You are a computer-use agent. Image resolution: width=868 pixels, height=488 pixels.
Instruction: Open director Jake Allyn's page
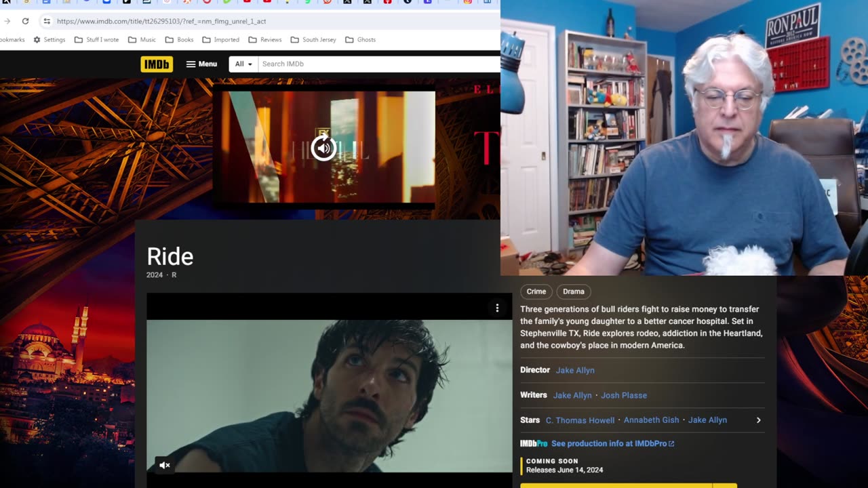point(575,370)
